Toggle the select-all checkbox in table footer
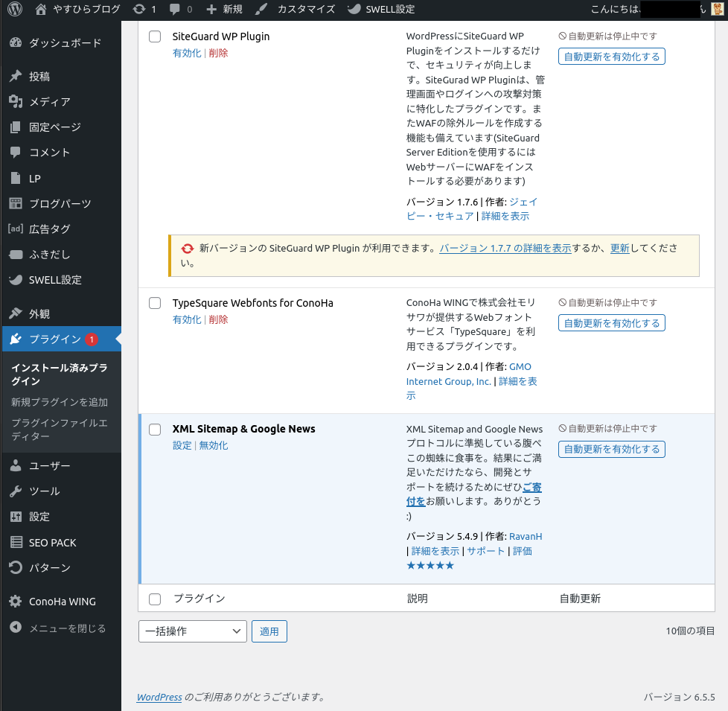 click(155, 599)
